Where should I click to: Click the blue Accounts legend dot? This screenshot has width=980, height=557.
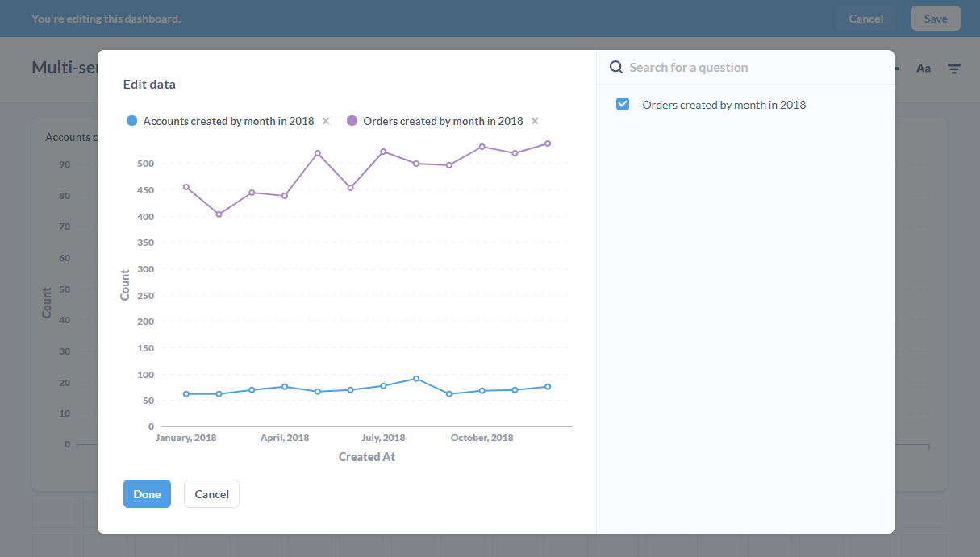tap(132, 121)
